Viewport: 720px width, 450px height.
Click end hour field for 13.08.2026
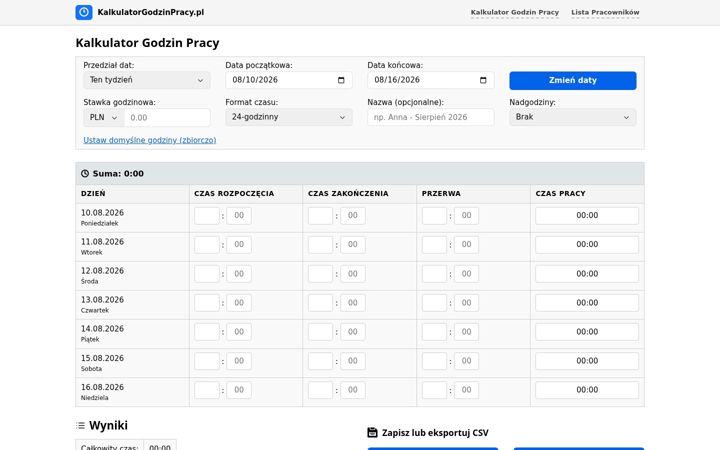[321, 303]
